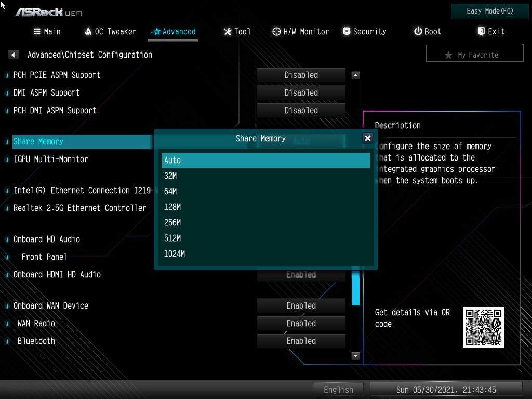Viewport: 532px width, 399px height.
Task: Toggle the Bluetooth Enabled setting
Action: point(301,341)
